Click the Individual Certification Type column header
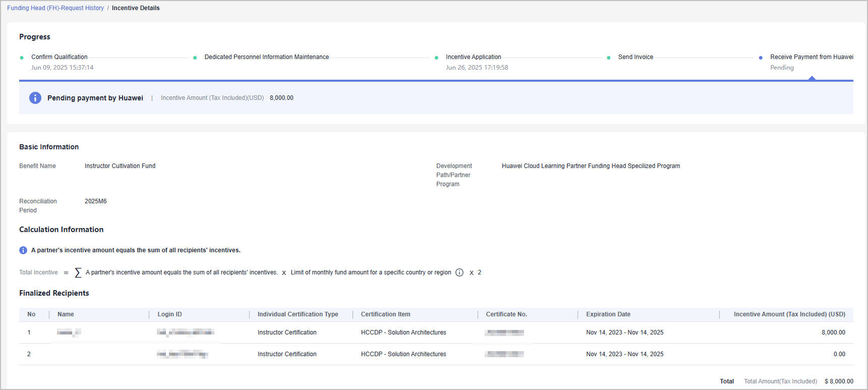Screen dimensions: 868x390 pos(298,314)
